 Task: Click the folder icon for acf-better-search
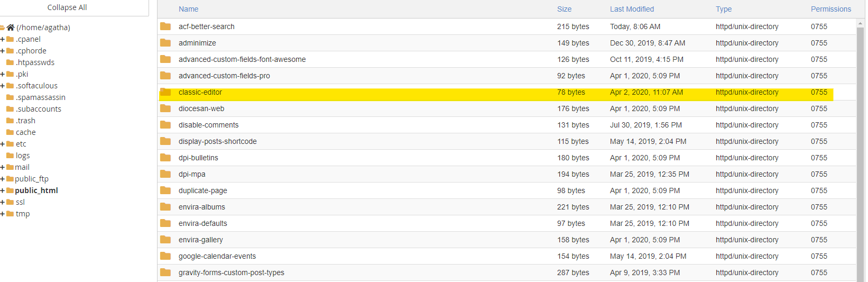[165, 26]
